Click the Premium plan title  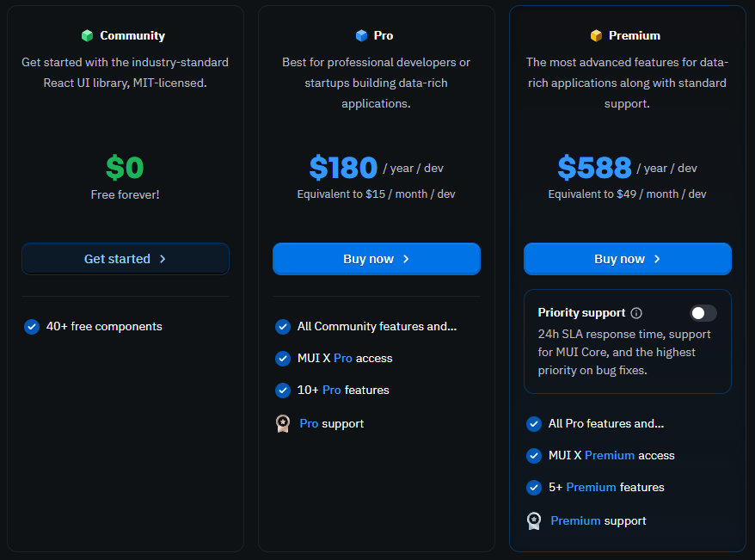634,35
